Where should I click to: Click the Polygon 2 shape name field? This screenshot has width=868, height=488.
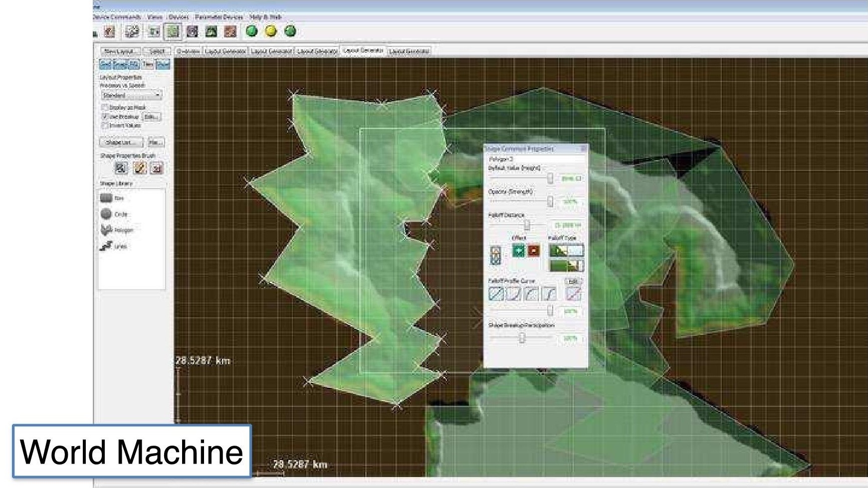tap(537, 159)
